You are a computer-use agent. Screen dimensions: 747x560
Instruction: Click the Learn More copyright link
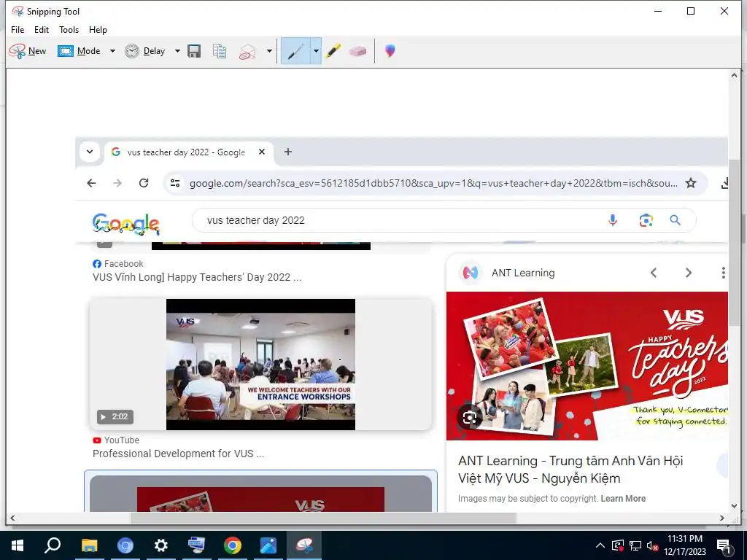coord(623,499)
